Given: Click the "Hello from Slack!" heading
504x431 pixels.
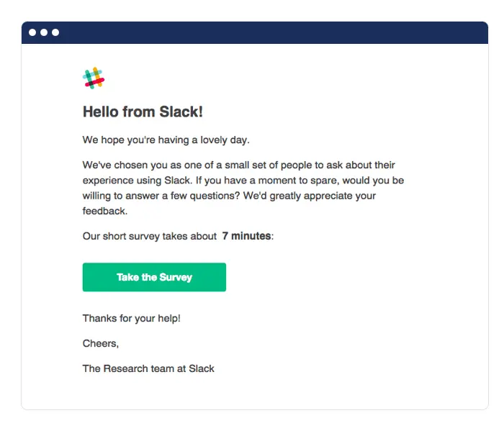Looking at the screenshot, I should coord(143,112).
